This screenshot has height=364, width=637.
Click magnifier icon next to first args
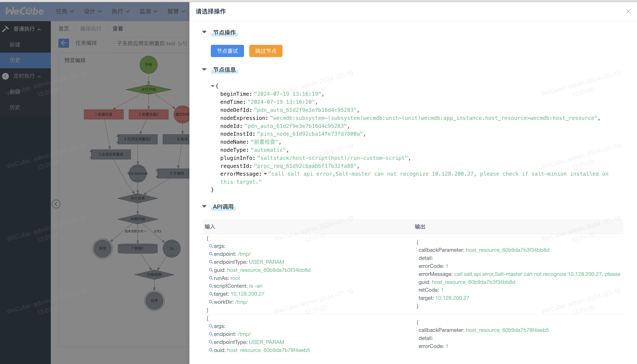(x=211, y=246)
